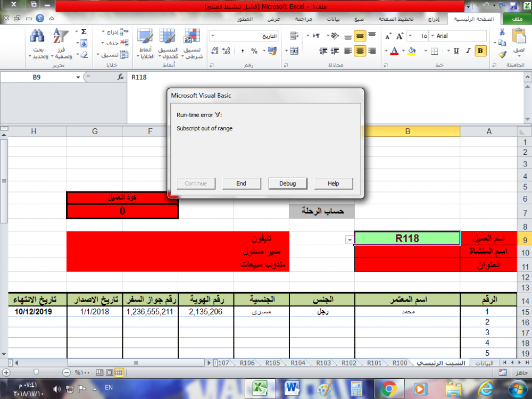Click the Merge and Center icon
The height and width of the screenshot is (399, 532).
point(294,51)
